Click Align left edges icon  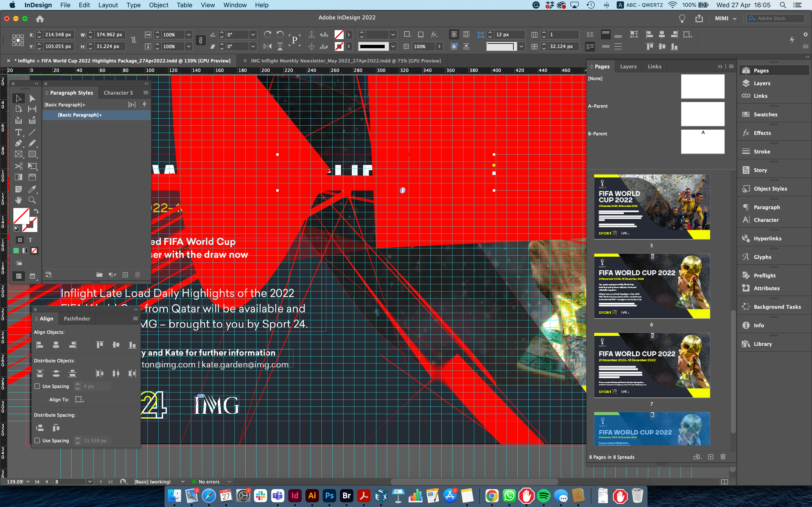coord(40,345)
